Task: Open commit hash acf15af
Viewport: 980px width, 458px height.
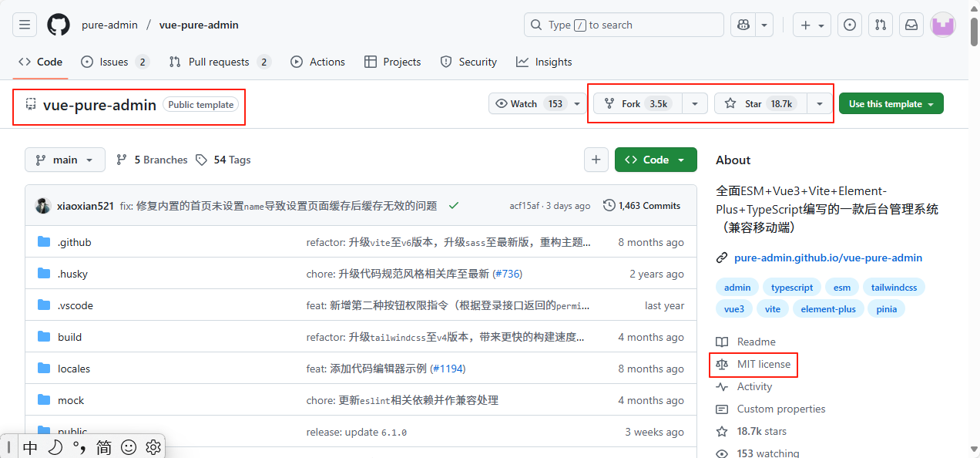Action: point(525,206)
